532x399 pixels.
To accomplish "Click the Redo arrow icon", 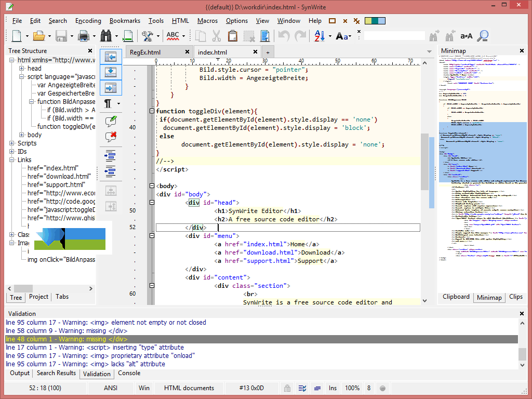I will (x=300, y=36).
